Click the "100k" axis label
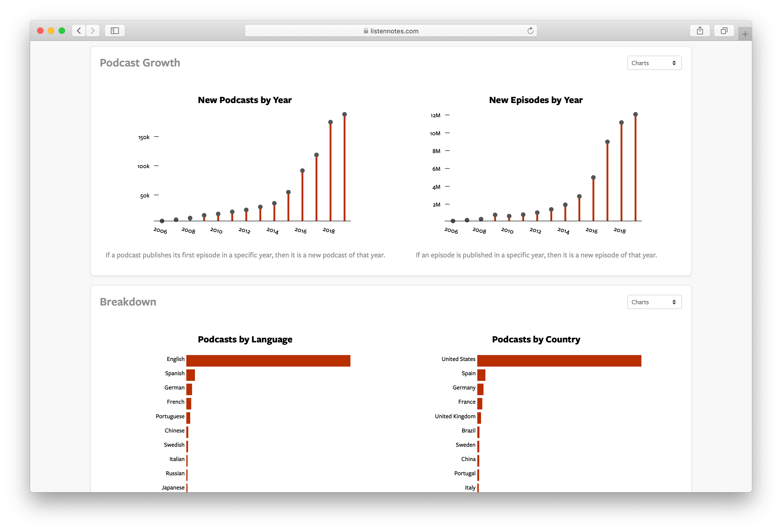Image resolution: width=782 pixels, height=532 pixels. tap(143, 166)
